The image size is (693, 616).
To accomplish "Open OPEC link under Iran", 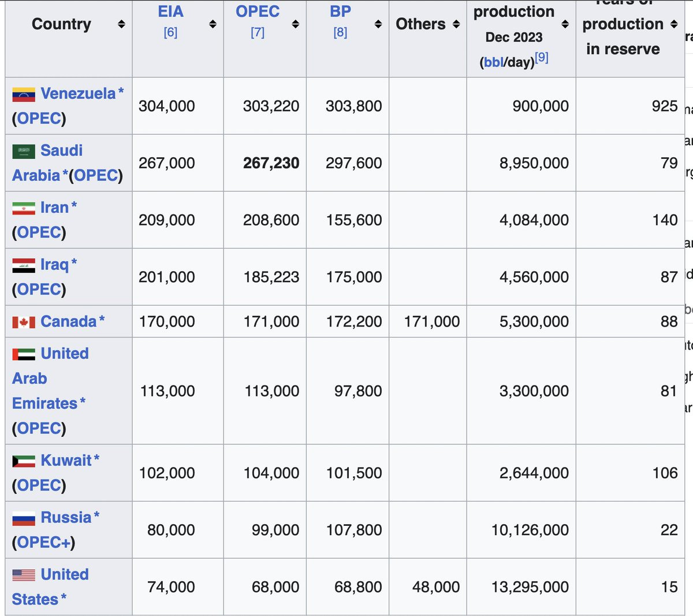I will pos(39,232).
